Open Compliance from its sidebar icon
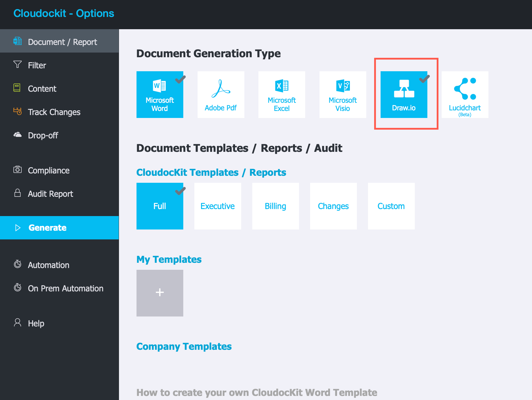 18,170
